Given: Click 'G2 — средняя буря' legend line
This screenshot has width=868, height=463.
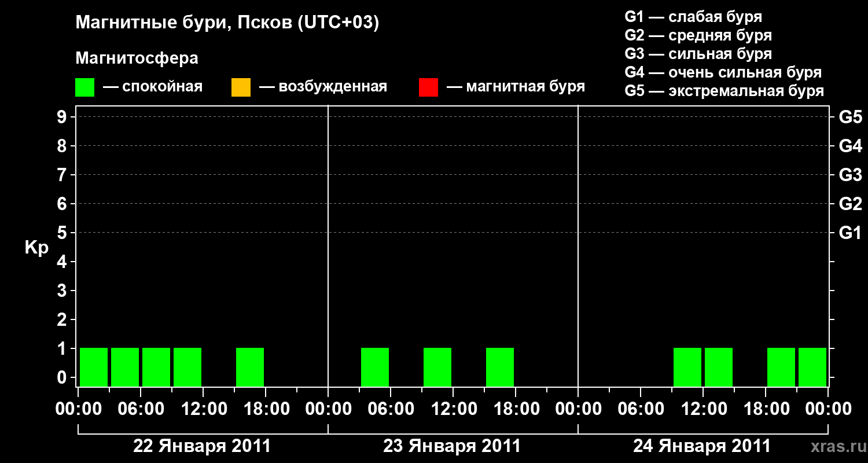Looking at the screenshot, I should [698, 35].
